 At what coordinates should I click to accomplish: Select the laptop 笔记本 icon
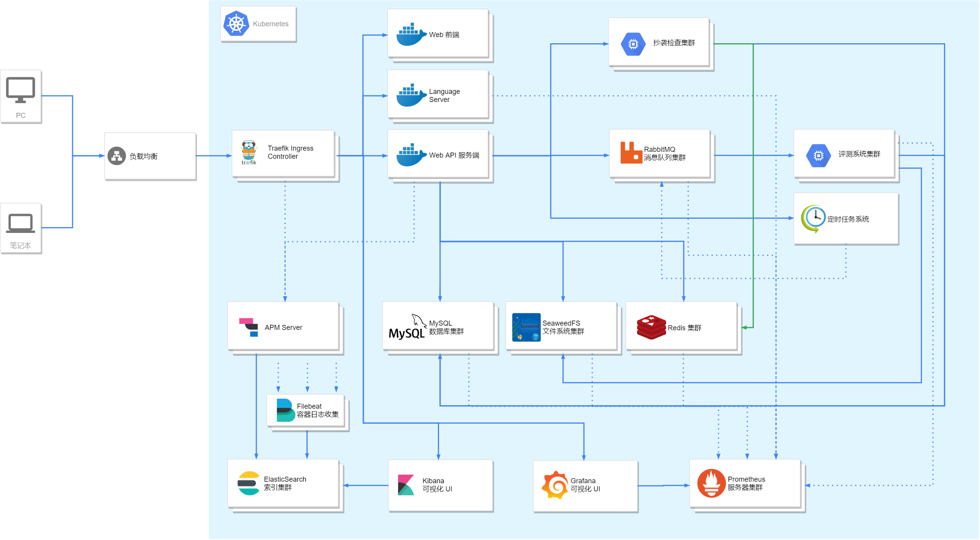pyautogui.click(x=20, y=223)
